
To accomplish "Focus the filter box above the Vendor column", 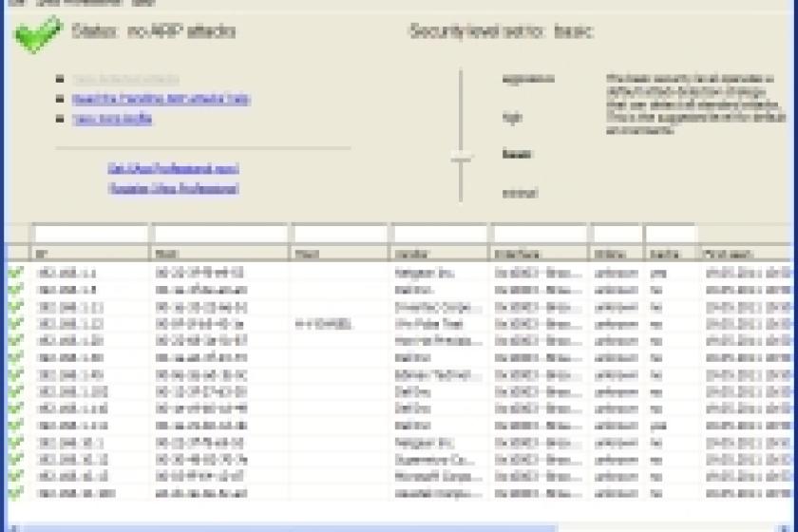I will [440, 234].
